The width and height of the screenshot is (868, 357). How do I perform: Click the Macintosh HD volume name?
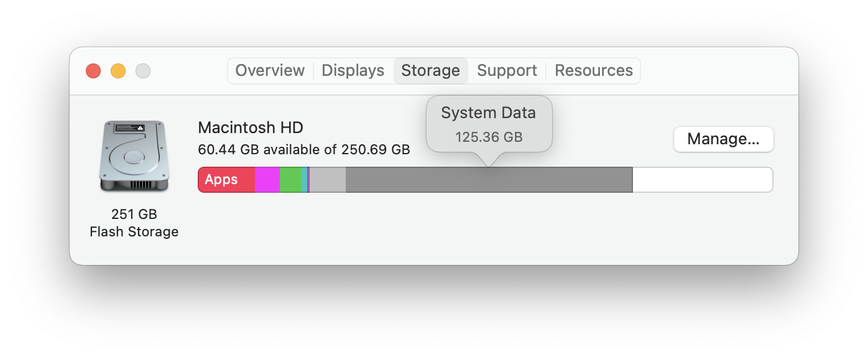[251, 128]
